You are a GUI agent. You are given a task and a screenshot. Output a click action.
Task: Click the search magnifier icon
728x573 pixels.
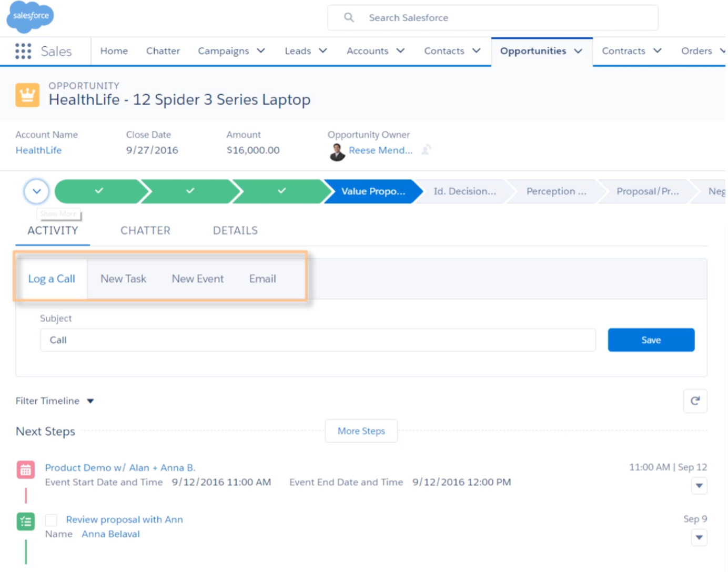349,17
